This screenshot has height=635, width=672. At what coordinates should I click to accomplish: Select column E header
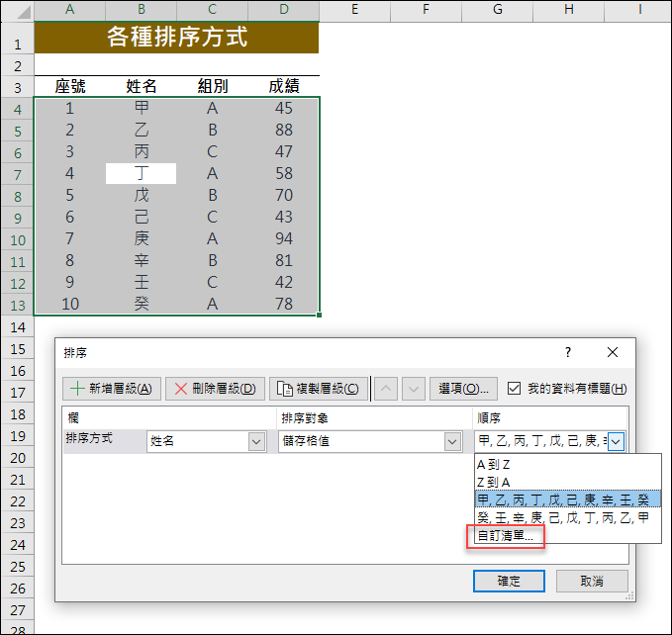point(355,10)
